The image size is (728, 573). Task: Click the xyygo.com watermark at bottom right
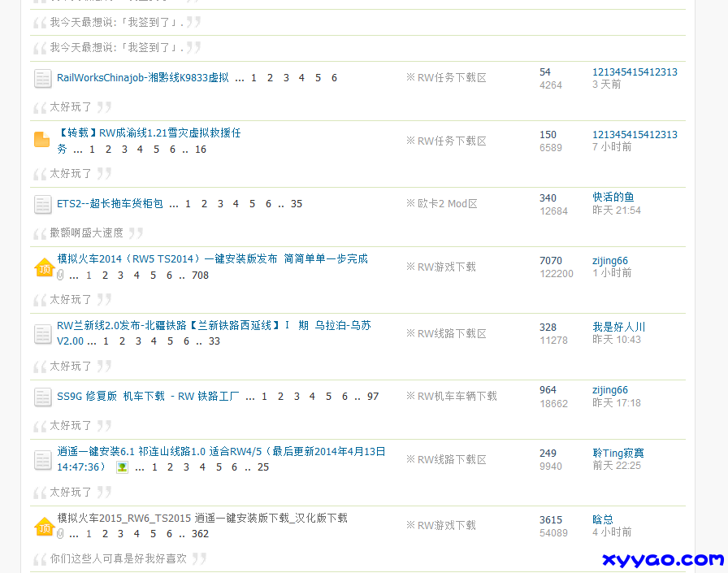tap(665, 560)
